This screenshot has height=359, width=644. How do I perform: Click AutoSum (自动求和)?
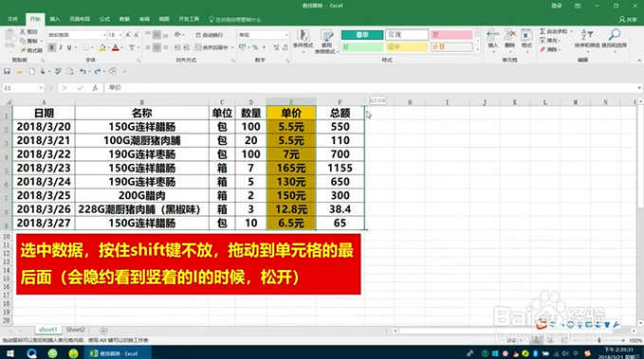[555, 31]
